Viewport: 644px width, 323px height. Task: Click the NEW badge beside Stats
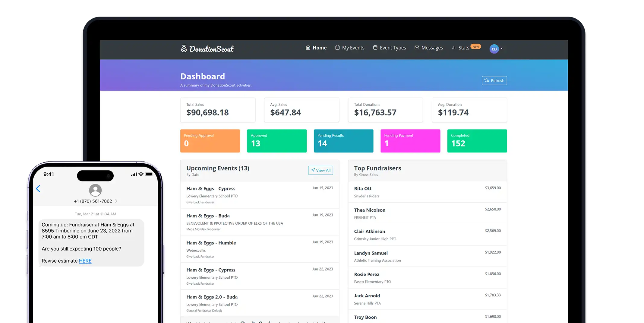click(476, 46)
